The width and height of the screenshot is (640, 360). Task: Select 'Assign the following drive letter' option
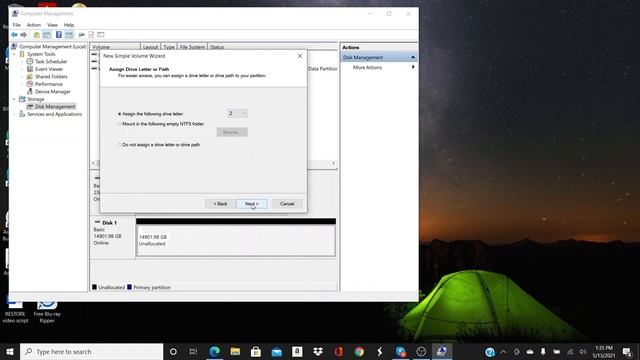(x=119, y=114)
